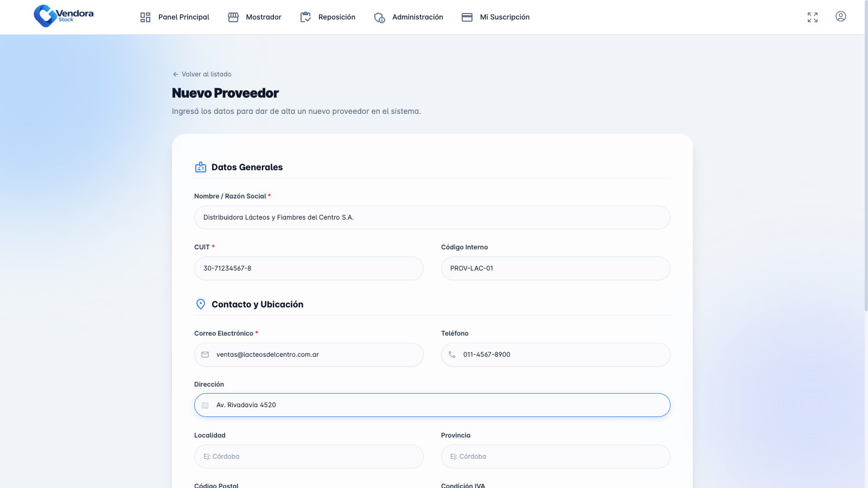Image resolution: width=868 pixels, height=488 pixels.
Task: Click the Teléfono input with 011-4567-8900
Action: click(556, 355)
